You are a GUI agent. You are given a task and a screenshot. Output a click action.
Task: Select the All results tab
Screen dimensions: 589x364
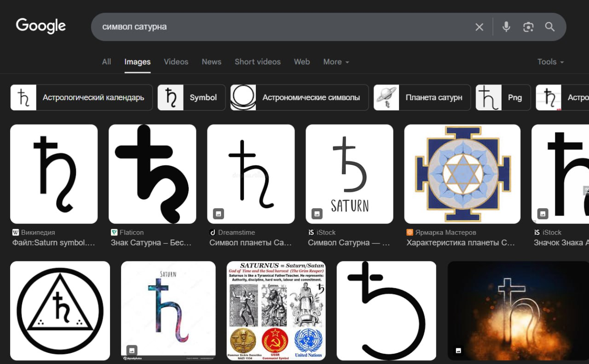106,62
